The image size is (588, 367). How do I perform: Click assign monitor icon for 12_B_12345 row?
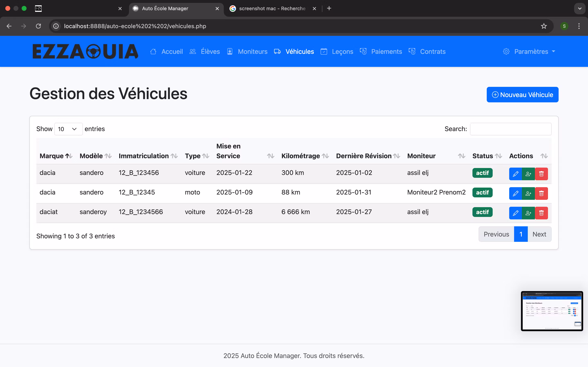point(528,193)
